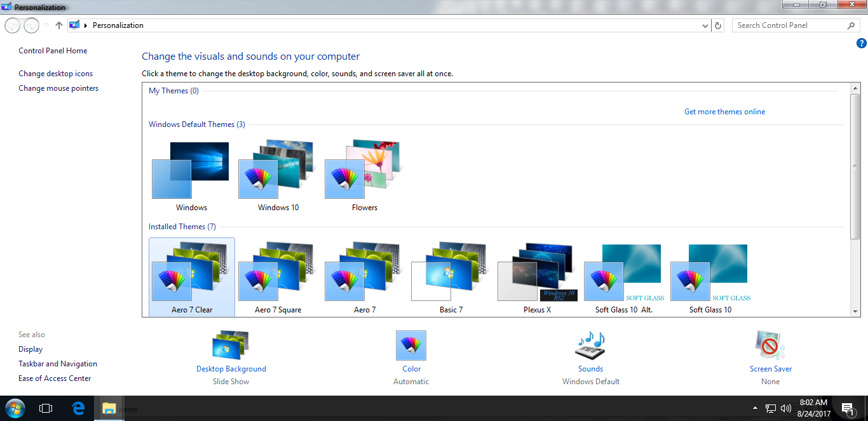Open the Start menu
This screenshot has height=421, width=868.
coord(15,408)
